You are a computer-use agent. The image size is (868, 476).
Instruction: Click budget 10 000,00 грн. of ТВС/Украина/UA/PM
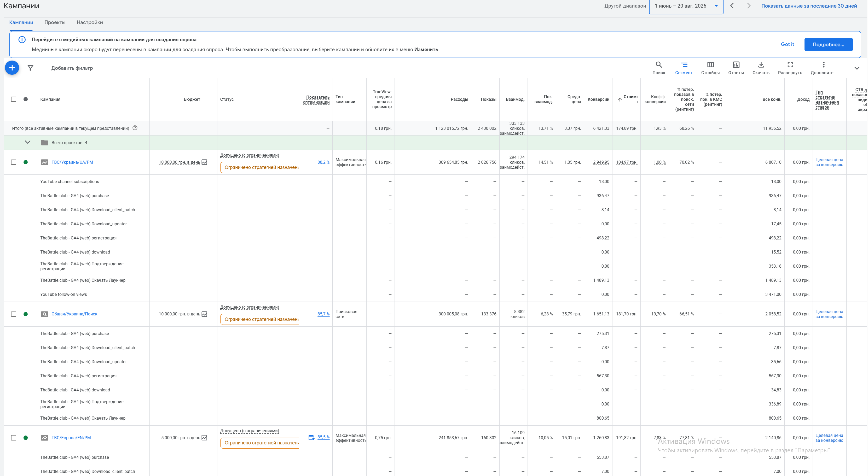click(179, 162)
